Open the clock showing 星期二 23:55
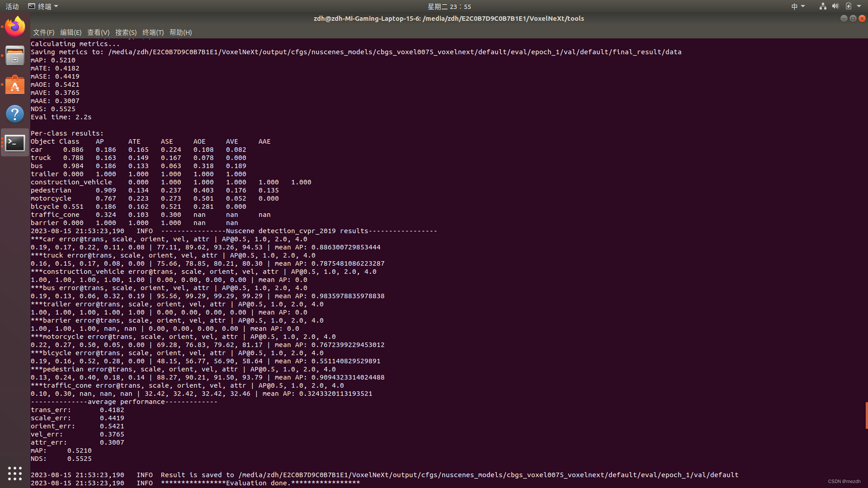 pyautogui.click(x=449, y=6)
